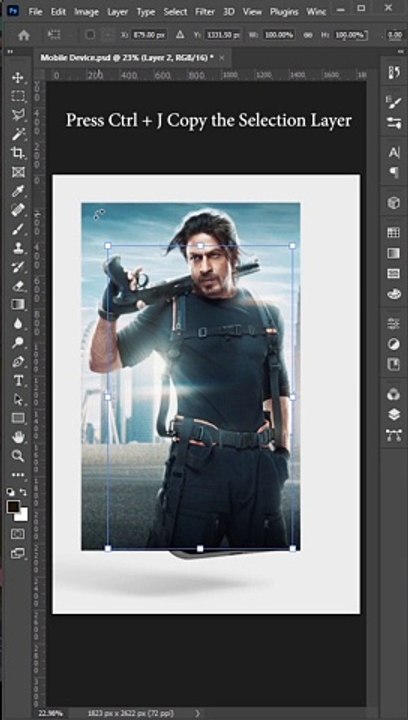
Task: Open the Edit menu
Action: pyautogui.click(x=58, y=12)
